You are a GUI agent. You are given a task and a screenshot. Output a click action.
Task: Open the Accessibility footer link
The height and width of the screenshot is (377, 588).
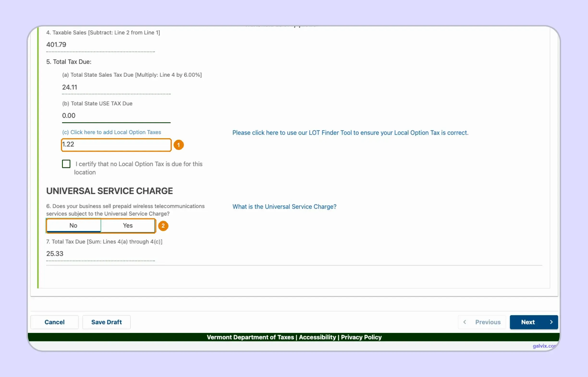[x=317, y=337]
